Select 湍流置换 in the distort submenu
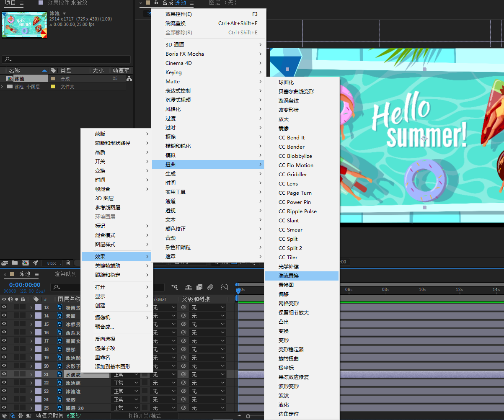 [302, 276]
